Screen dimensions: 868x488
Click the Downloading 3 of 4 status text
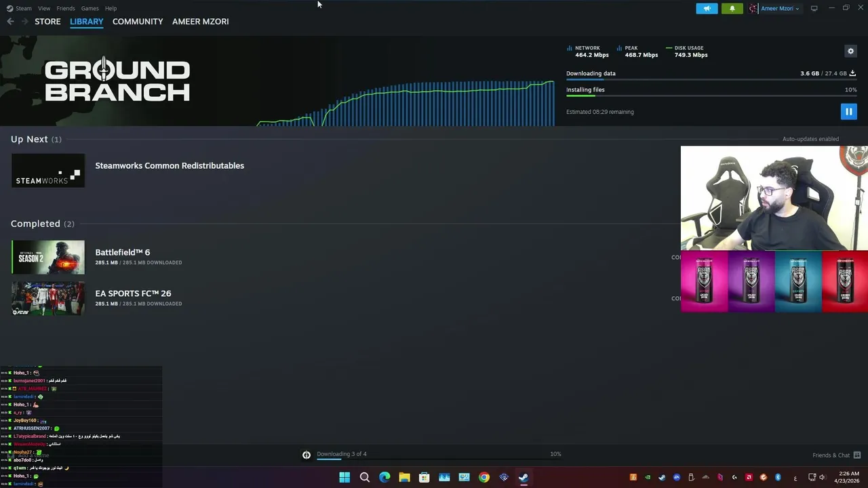[342, 454]
